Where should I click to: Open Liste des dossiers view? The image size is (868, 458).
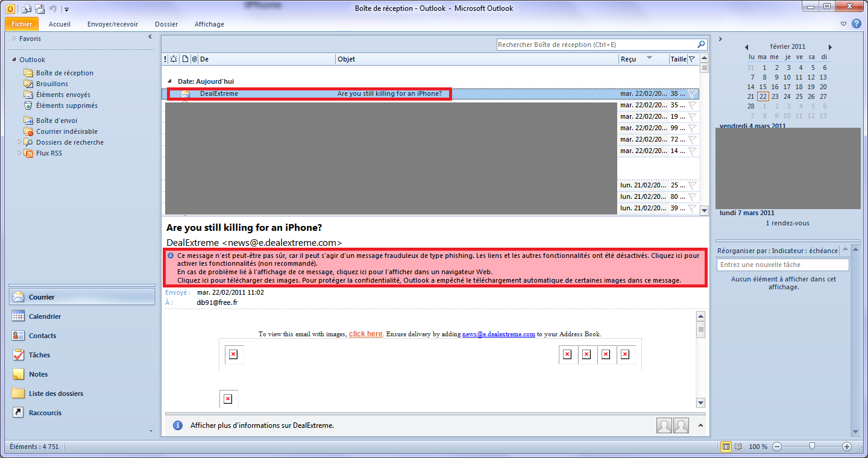[82, 394]
